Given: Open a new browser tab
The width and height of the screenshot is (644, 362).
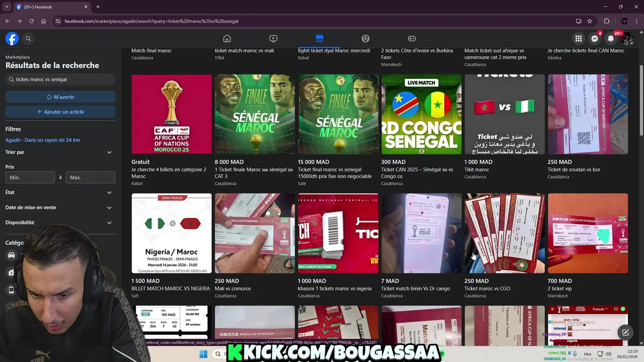Looking at the screenshot, I should [x=98, y=7].
